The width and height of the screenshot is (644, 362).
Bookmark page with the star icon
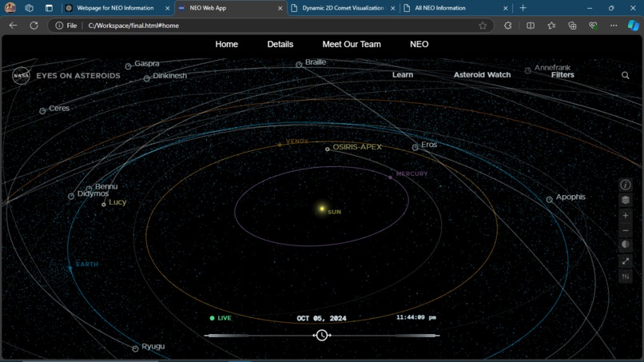pyautogui.click(x=483, y=26)
